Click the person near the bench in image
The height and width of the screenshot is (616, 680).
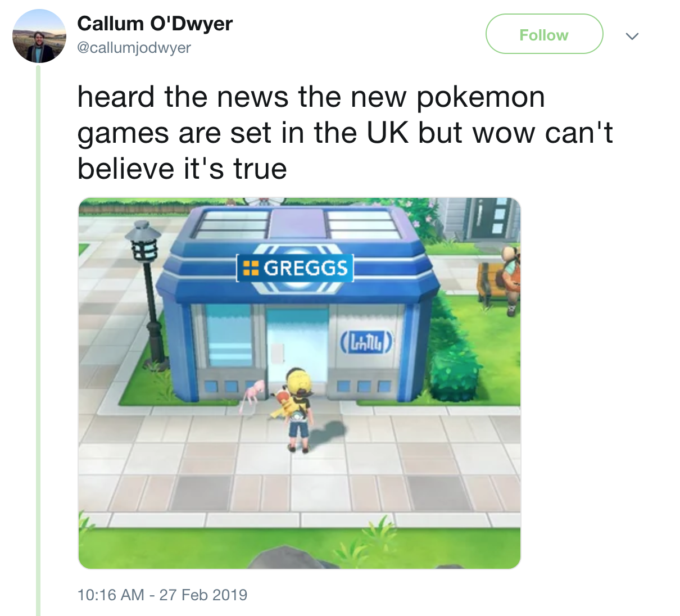(x=510, y=281)
